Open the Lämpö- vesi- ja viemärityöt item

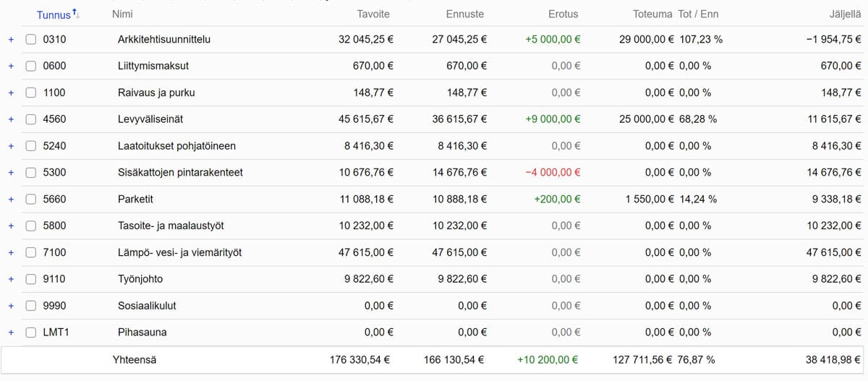point(179,253)
